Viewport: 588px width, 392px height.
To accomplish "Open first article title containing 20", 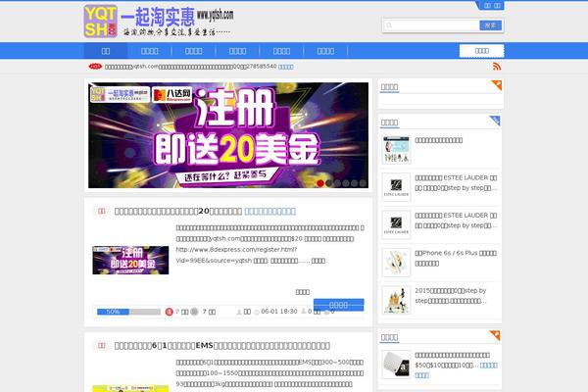I will 178,212.
